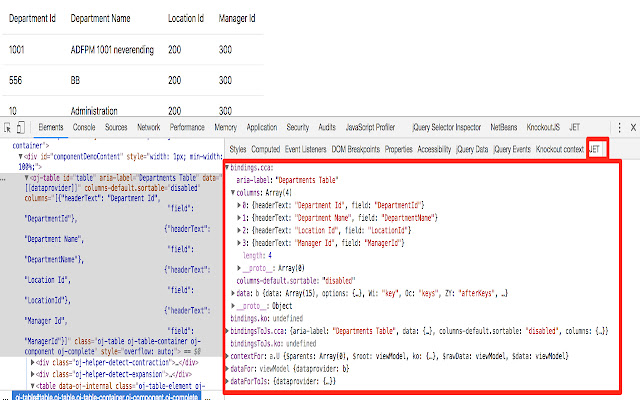Select the oj-table#table breadcrumb item

(x=107, y=396)
